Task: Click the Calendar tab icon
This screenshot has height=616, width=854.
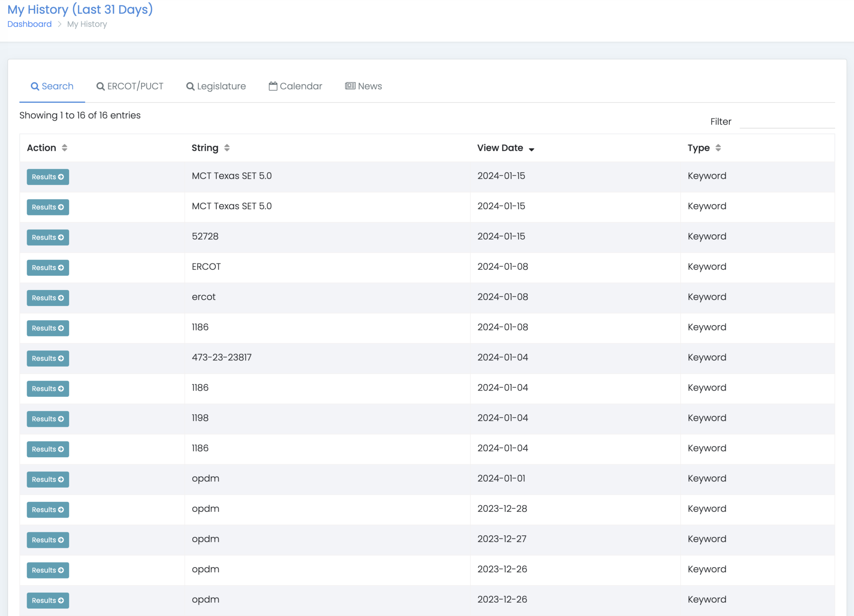Action: [x=273, y=86]
